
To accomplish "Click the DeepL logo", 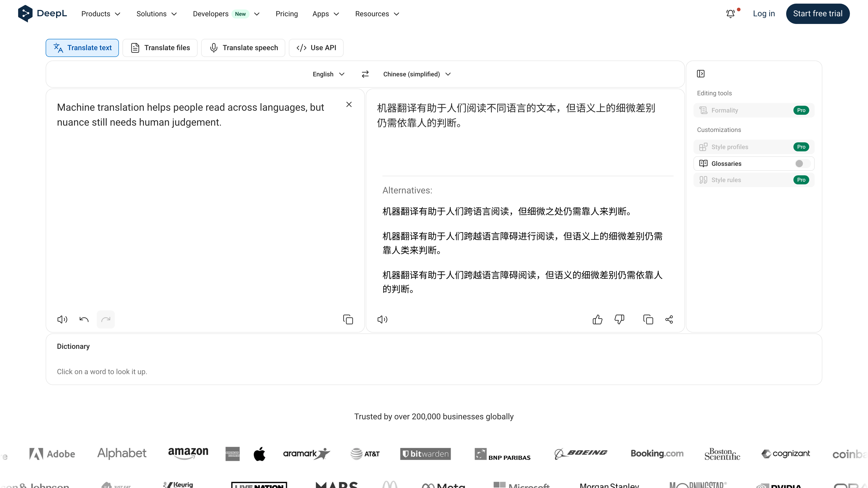I will (x=42, y=14).
